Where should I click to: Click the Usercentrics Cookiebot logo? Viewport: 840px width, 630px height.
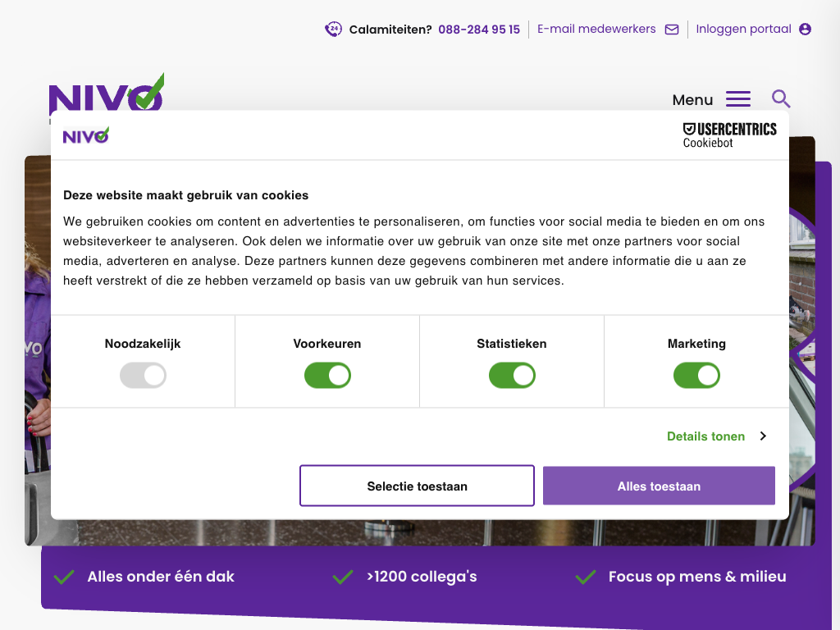click(x=729, y=135)
